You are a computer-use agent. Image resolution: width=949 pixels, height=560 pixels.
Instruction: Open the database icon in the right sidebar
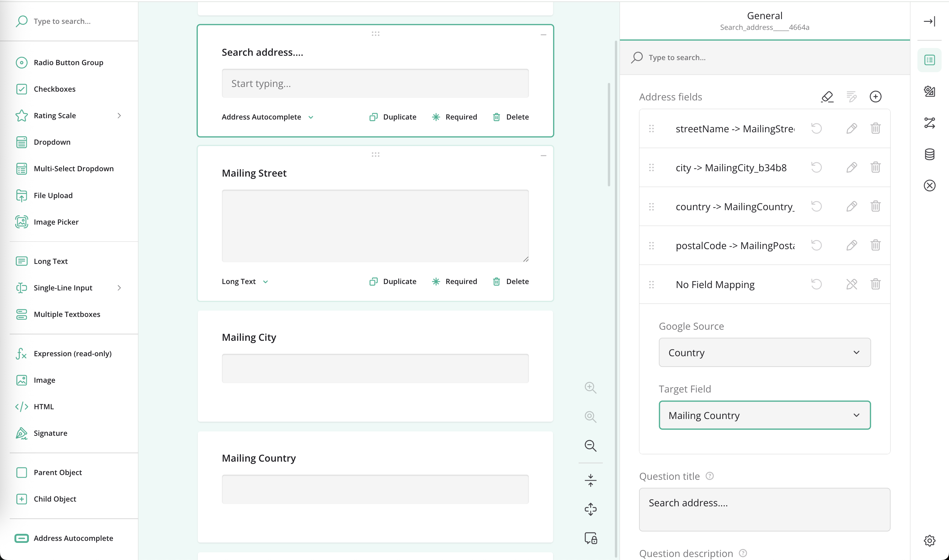(929, 154)
